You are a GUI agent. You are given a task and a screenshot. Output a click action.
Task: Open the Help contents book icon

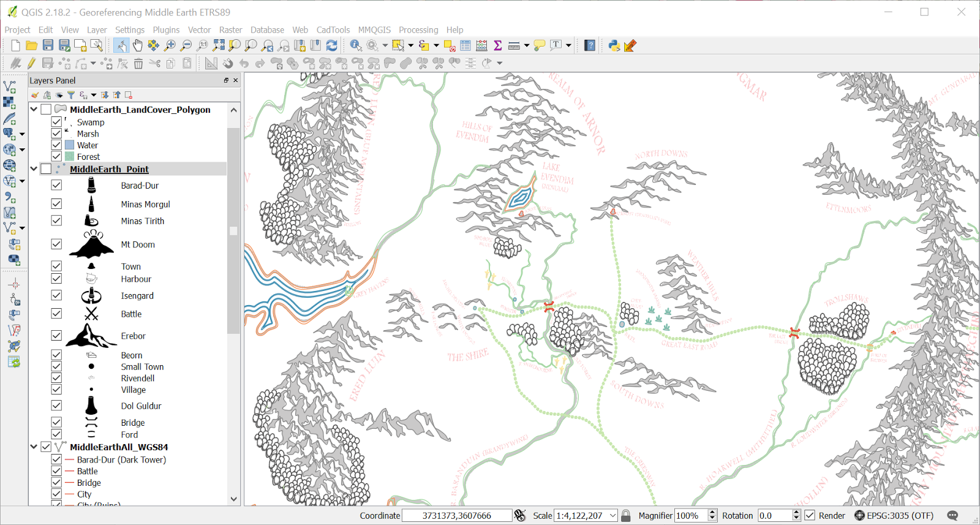pyautogui.click(x=590, y=45)
